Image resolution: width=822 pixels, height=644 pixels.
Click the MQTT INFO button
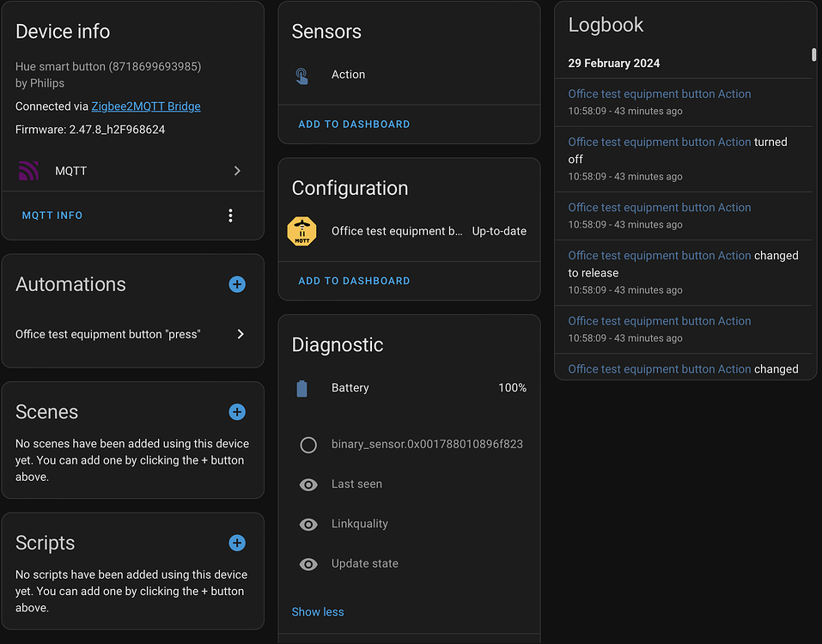coord(52,215)
